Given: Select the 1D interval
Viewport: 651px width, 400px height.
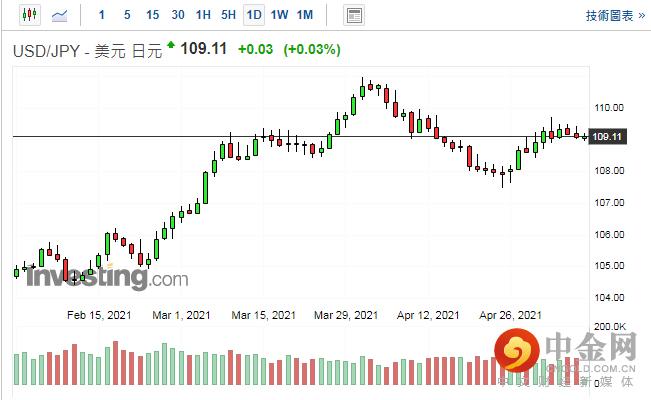Looking at the screenshot, I should tap(254, 15).
